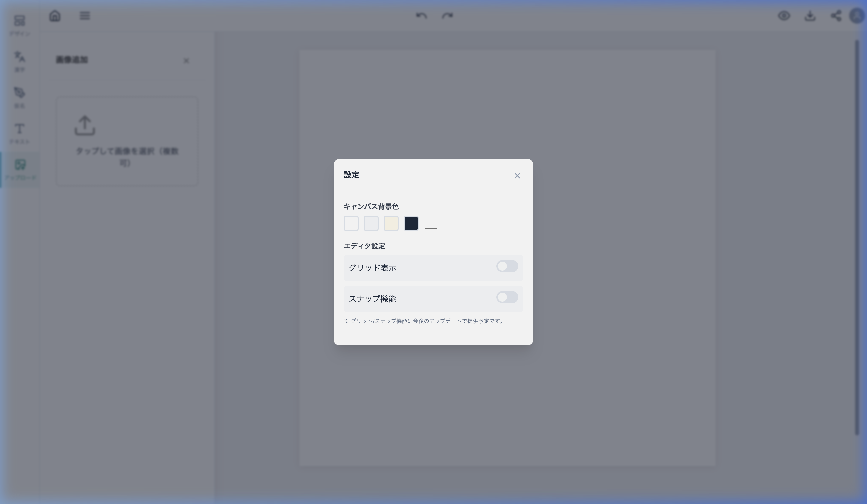Close the 設定 dialog with X

click(517, 176)
